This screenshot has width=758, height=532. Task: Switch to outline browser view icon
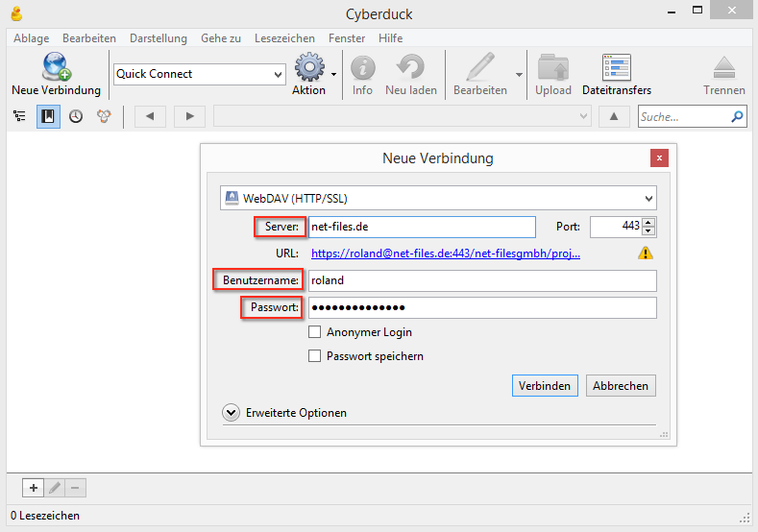pyautogui.click(x=19, y=116)
